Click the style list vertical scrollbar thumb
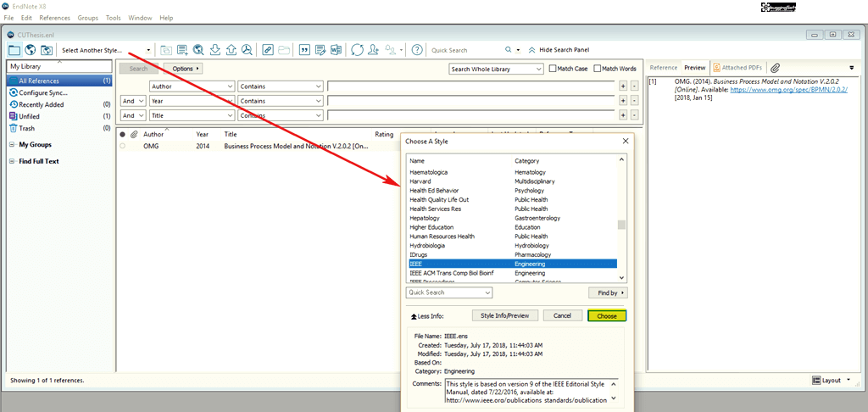Screen dimensions: 868x412 [621, 225]
